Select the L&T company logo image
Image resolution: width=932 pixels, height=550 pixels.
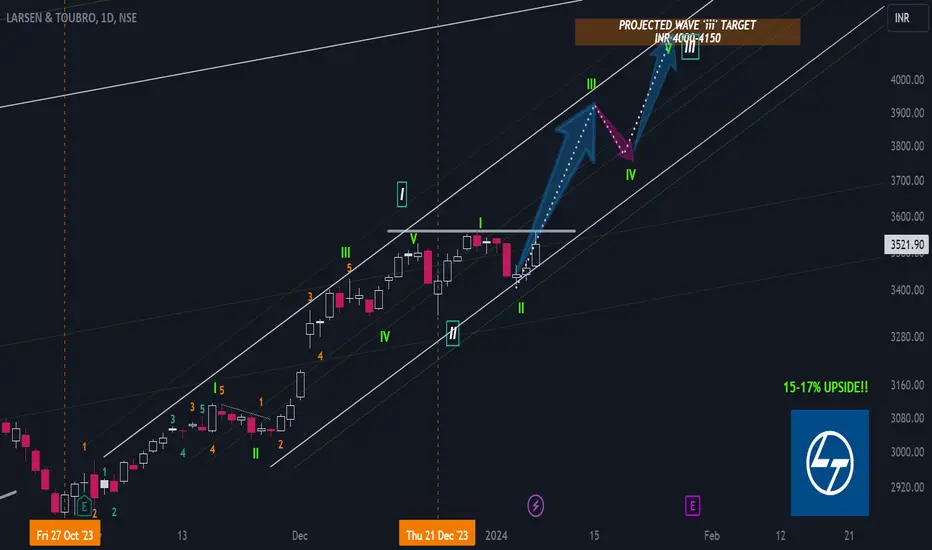point(830,463)
